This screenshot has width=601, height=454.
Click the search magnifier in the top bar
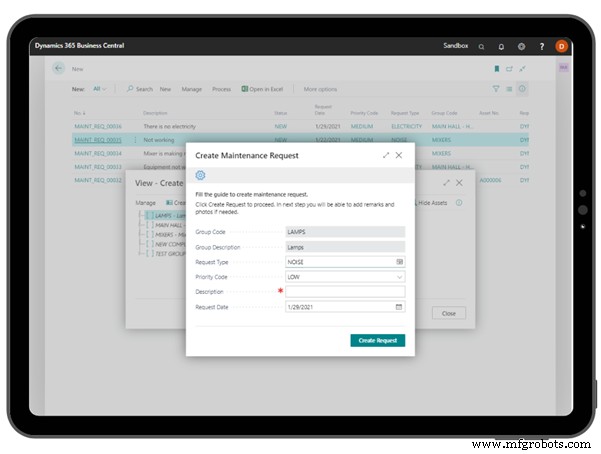[481, 46]
